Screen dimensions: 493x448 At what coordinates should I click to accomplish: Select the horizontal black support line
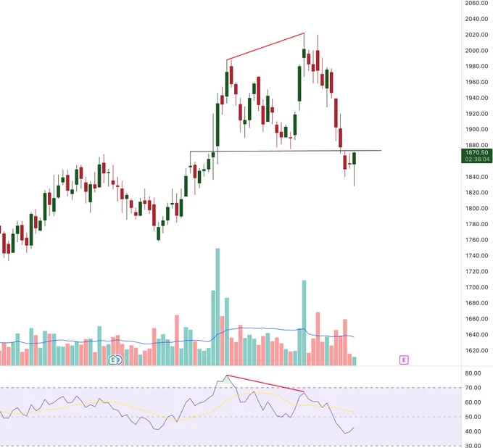pyautogui.click(x=286, y=152)
